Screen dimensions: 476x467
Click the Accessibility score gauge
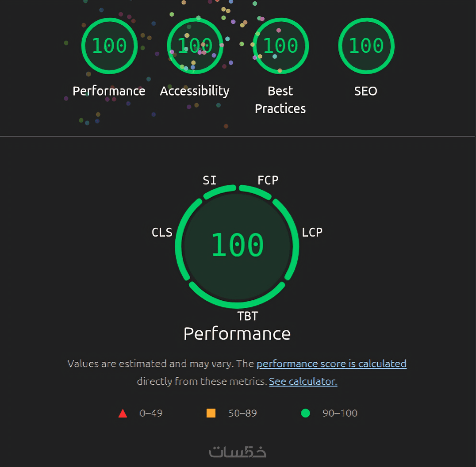(195, 46)
